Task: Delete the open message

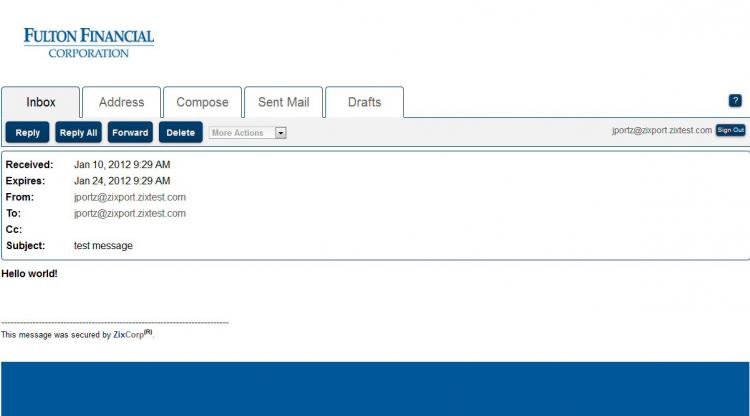Action: point(180,132)
